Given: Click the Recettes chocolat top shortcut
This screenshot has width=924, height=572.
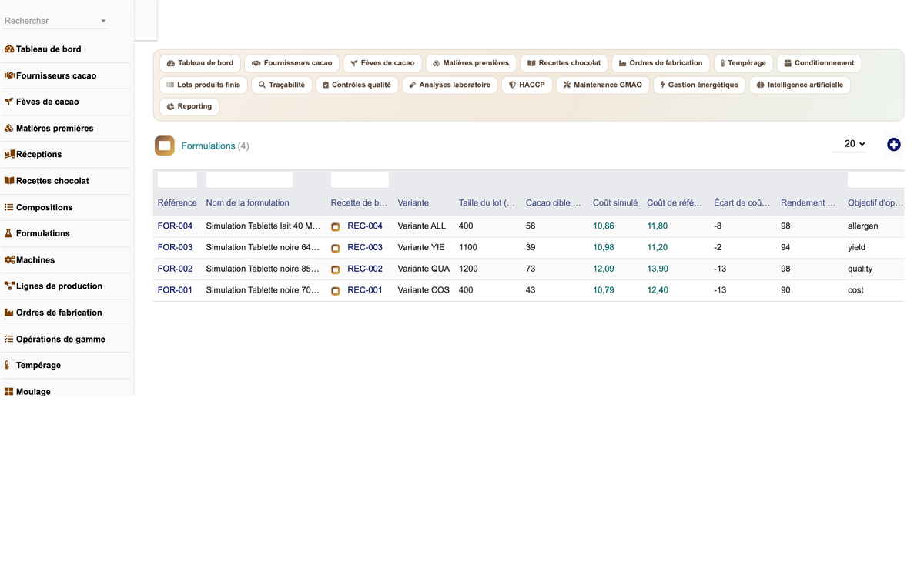Looking at the screenshot, I should click(564, 63).
